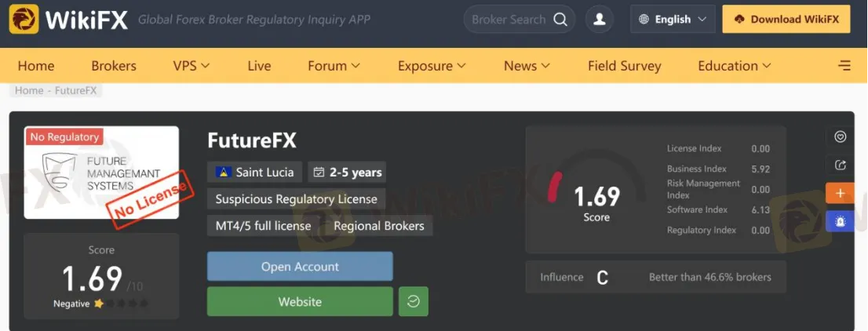The image size is (868, 331).
Task: Open the user profile icon
Action: click(600, 20)
